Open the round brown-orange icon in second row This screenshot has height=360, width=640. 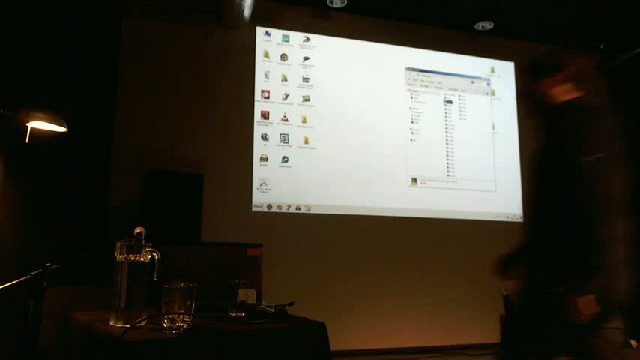pyautogui.click(x=284, y=58)
